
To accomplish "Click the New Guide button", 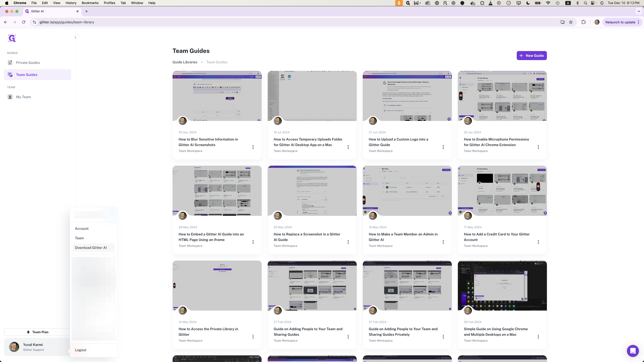I will click(532, 55).
